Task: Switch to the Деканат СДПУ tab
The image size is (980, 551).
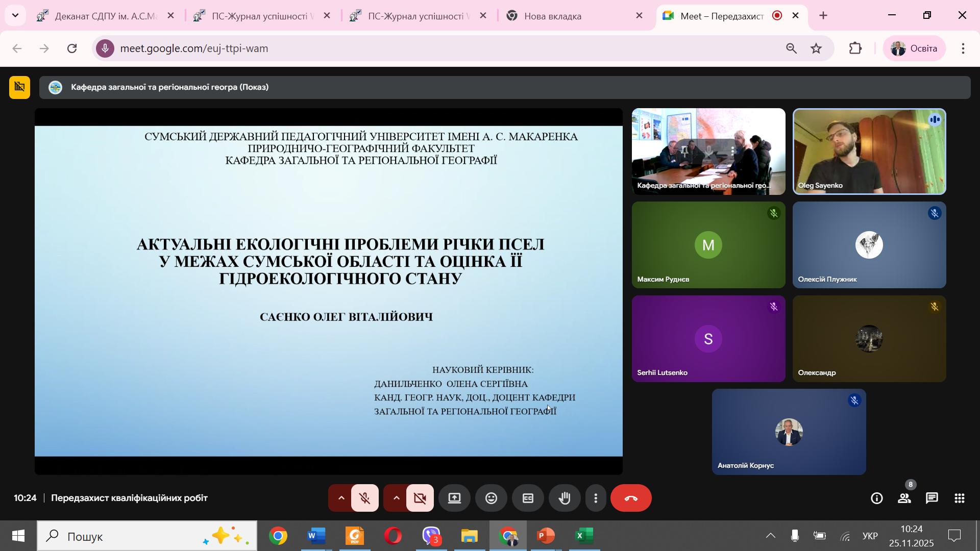Action: click(105, 16)
